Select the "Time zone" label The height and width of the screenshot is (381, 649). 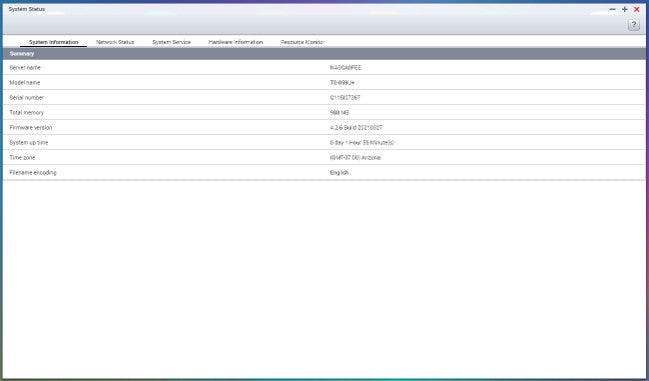tap(22, 158)
